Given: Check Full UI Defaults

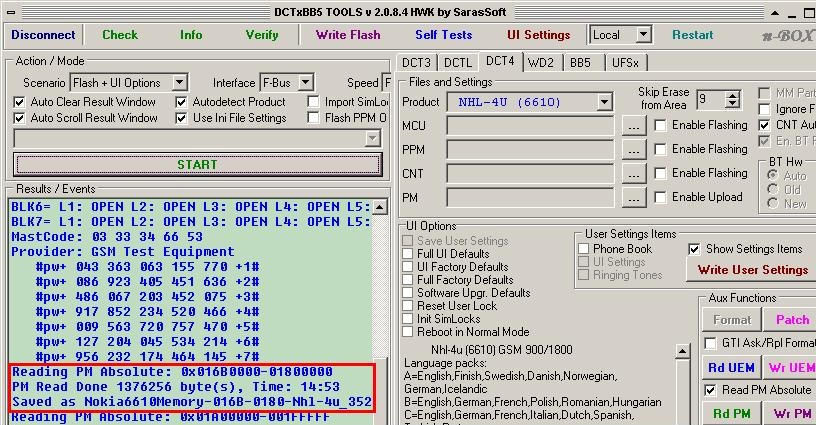Looking at the screenshot, I should [x=408, y=254].
